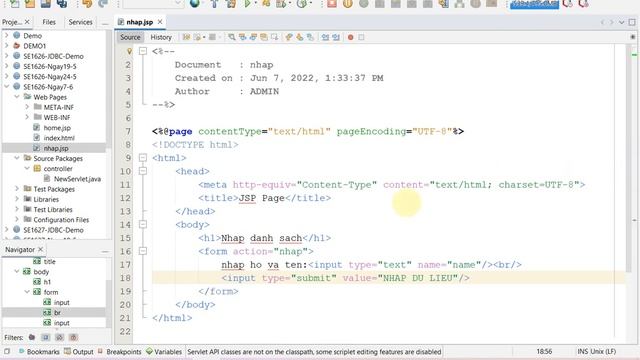Switch to the Source view

point(130,37)
